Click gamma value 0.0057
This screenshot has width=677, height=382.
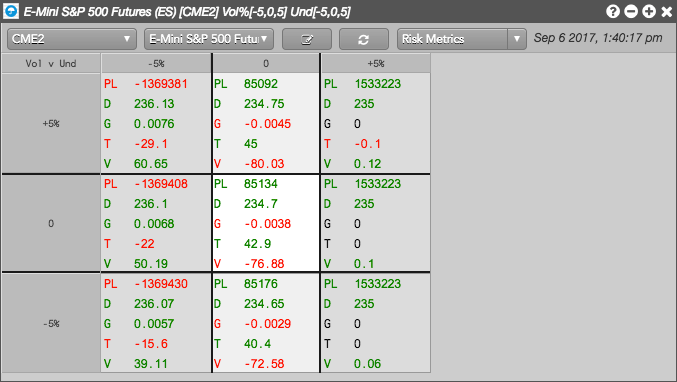click(x=154, y=324)
